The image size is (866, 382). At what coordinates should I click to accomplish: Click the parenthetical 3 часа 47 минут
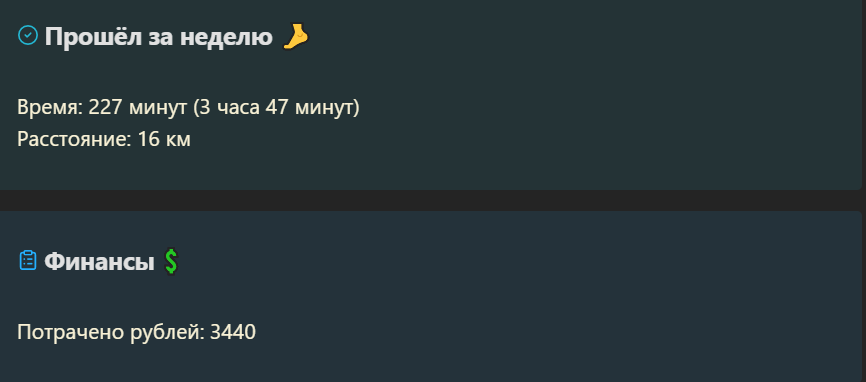point(276,107)
